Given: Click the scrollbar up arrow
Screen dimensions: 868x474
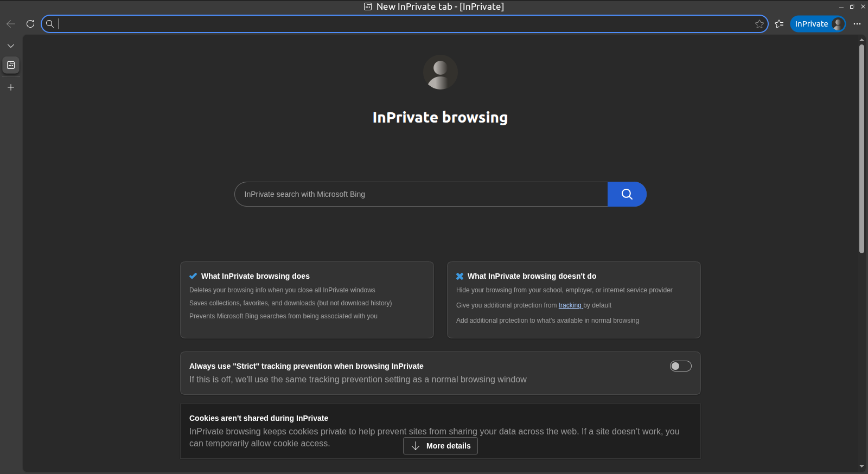Looking at the screenshot, I should click(861, 40).
